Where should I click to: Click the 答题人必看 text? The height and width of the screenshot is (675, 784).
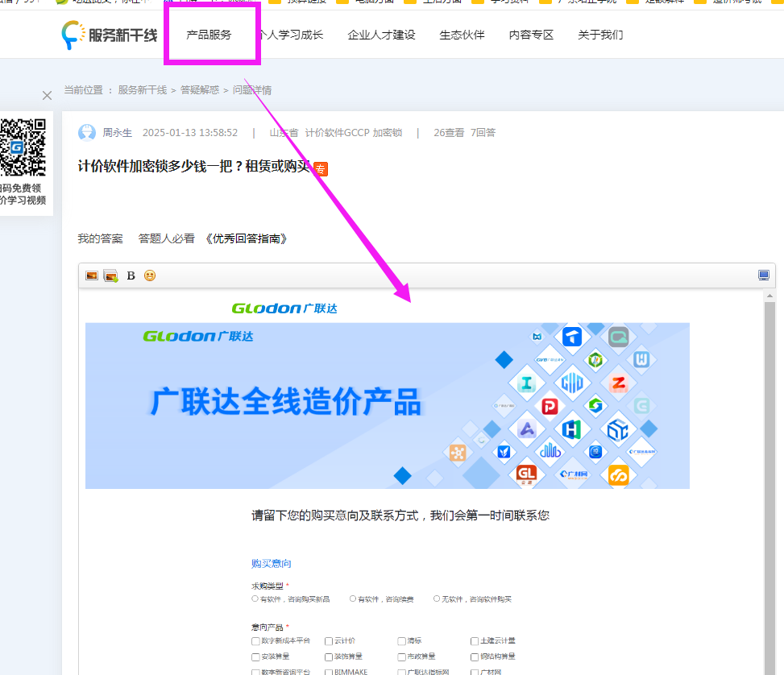tap(167, 239)
